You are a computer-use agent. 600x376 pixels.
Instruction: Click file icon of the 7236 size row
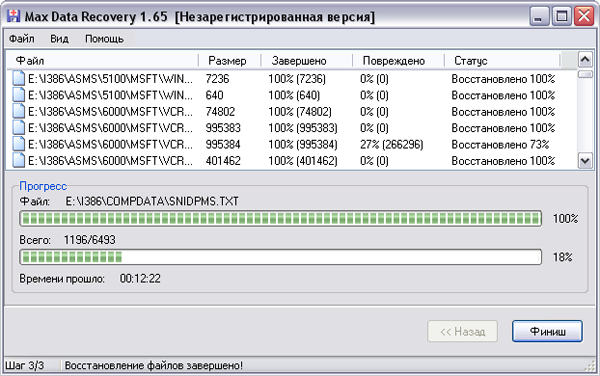click(x=18, y=78)
